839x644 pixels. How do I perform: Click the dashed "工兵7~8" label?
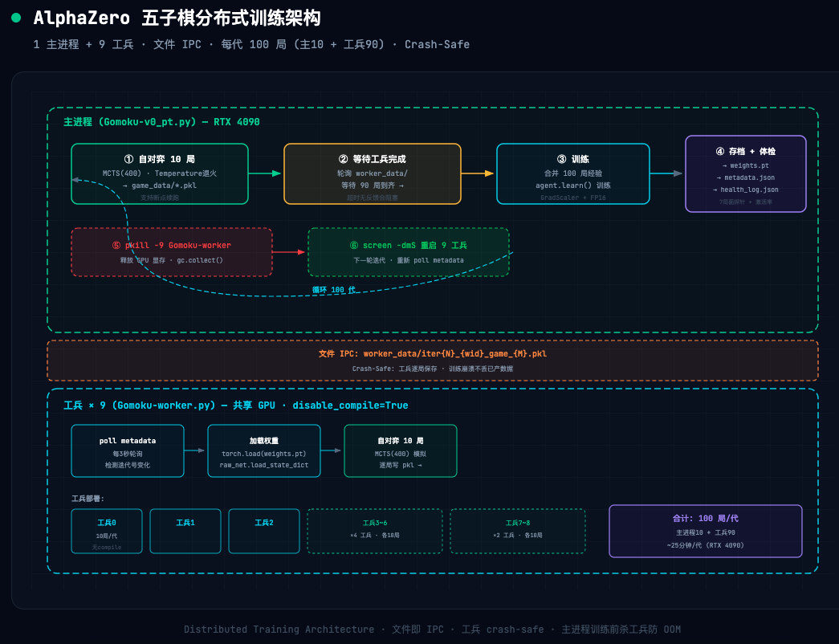click(517, 523)
